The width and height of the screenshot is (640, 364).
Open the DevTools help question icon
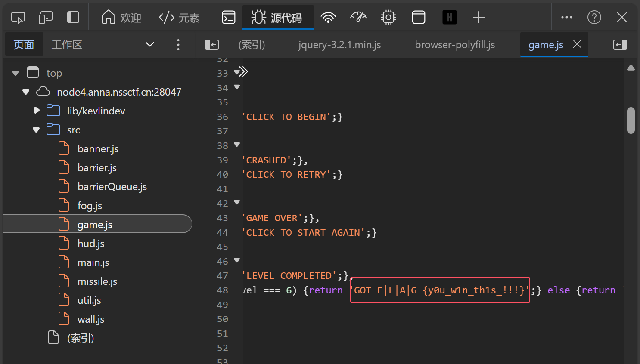tap(594, 18)
